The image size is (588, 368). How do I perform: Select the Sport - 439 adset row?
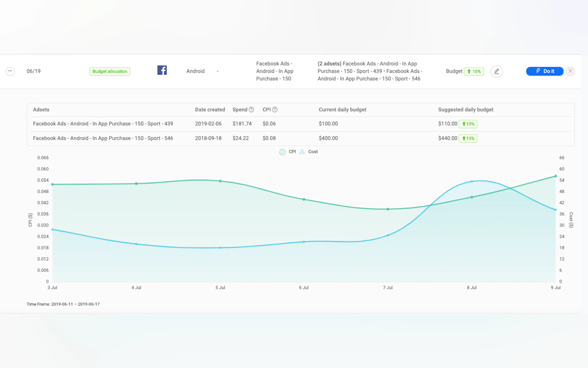pos(103,124)
